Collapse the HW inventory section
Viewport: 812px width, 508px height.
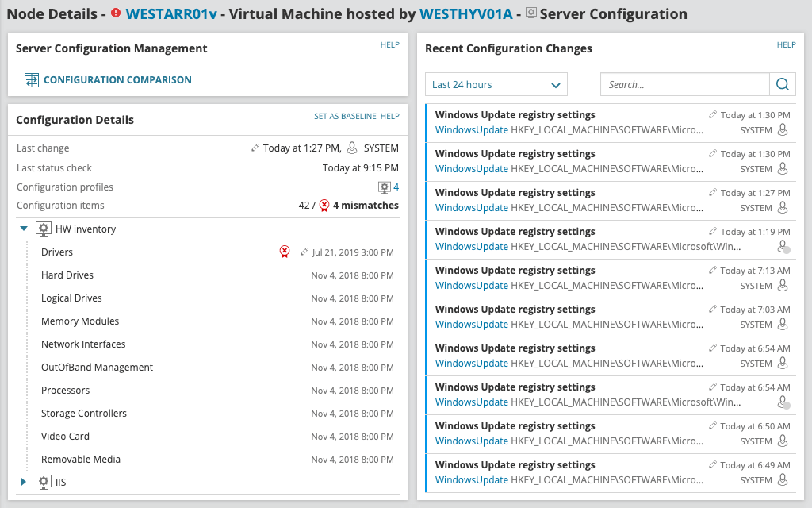[23, 228]
